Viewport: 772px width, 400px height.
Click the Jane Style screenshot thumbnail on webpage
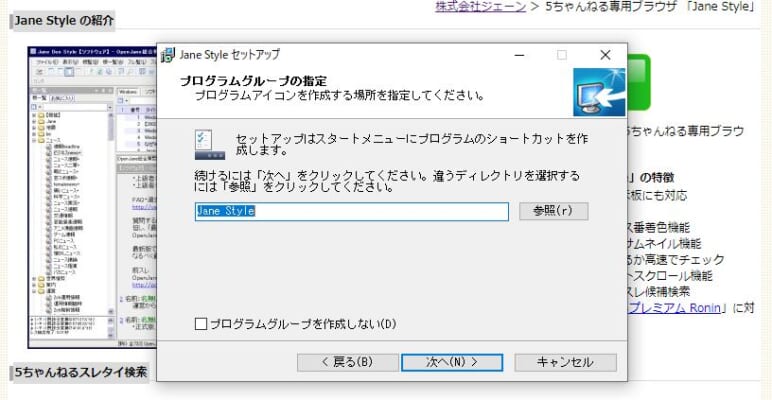(92, 197)
